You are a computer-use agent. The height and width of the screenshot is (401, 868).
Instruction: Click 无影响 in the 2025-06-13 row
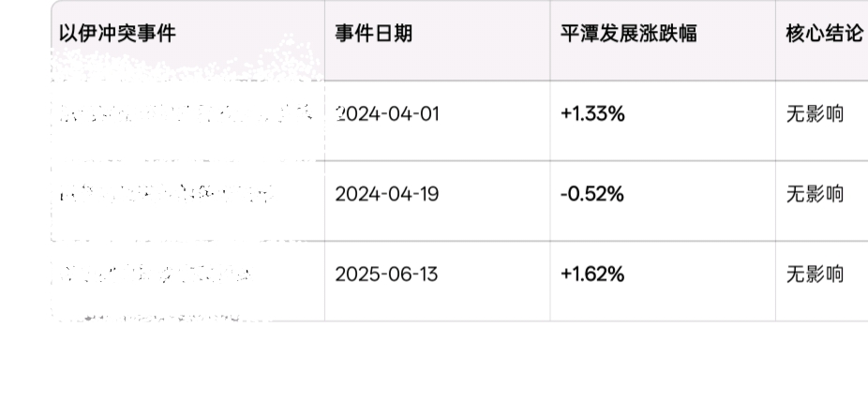pyautogui.click(x=814, y=275)
